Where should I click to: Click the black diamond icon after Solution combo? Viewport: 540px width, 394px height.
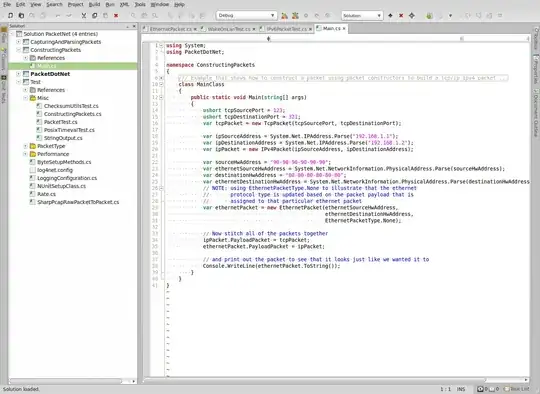click(x=390, y=15)
